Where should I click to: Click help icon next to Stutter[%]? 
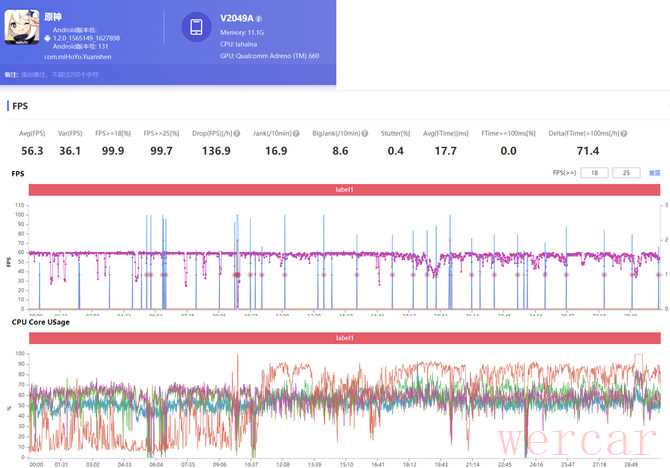[x=416, y=133]
